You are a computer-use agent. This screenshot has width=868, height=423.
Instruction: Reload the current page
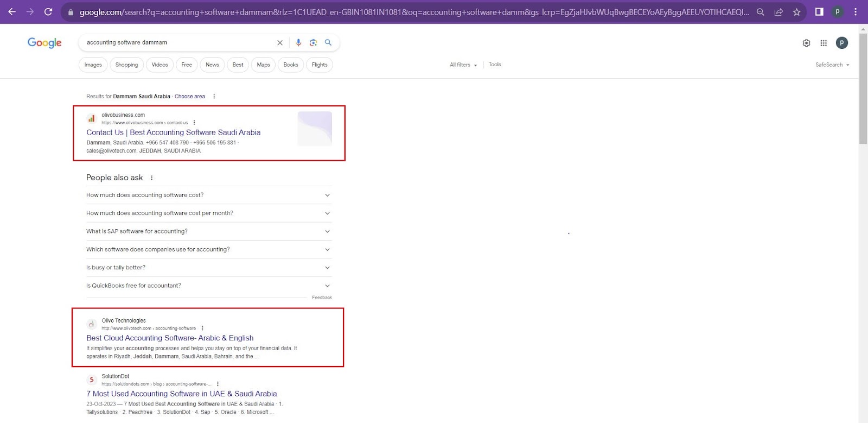pos(48,11)
